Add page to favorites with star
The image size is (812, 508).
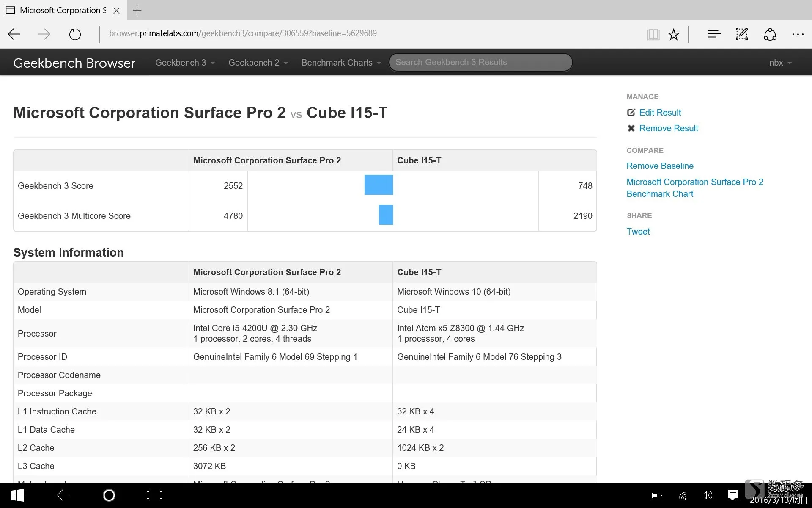[674, 34]
